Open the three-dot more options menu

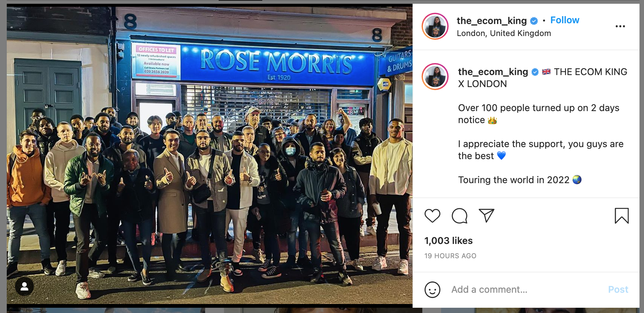tap(620, 26)
